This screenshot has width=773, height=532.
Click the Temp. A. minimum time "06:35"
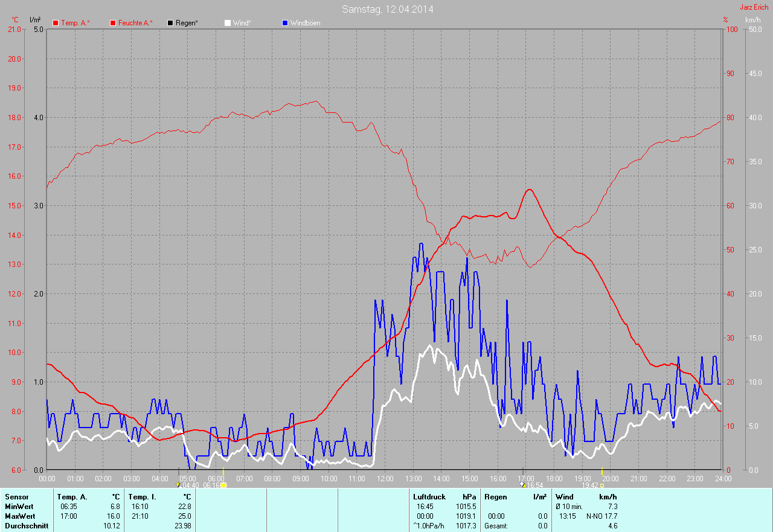click(68, 506)
